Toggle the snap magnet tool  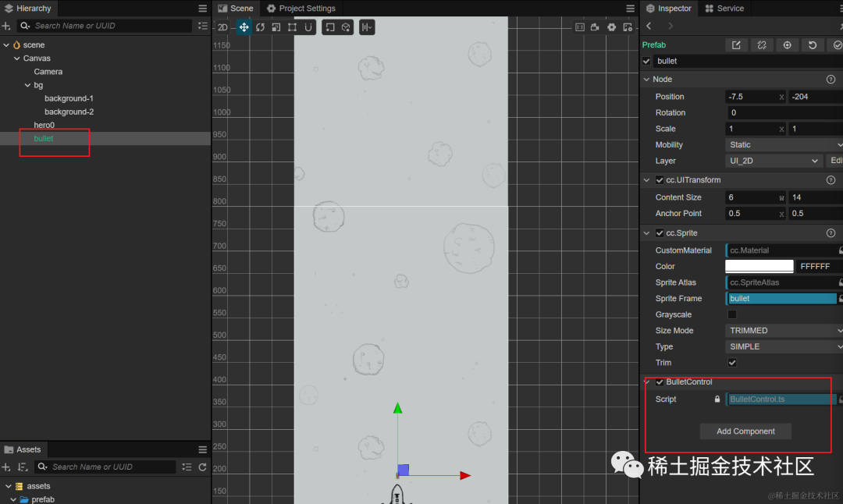308,27
